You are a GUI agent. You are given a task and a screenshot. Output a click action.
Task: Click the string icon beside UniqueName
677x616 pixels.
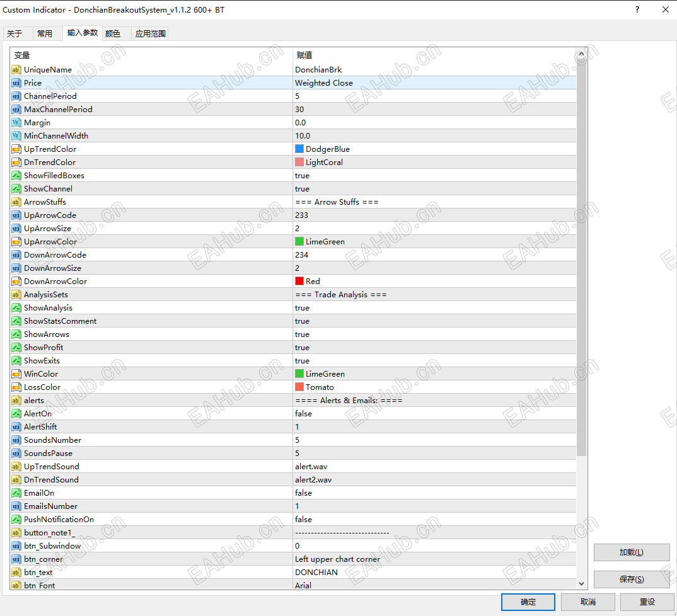(x=16, y=70)
